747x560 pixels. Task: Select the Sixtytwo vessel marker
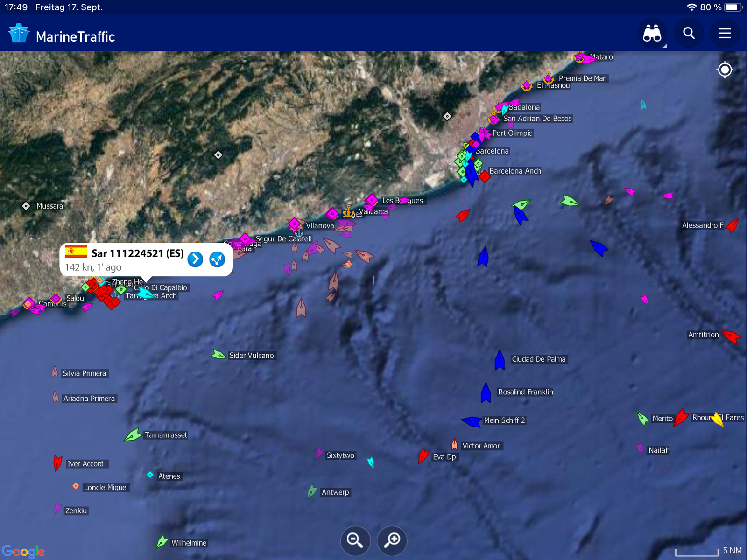(x=319, y=453)
